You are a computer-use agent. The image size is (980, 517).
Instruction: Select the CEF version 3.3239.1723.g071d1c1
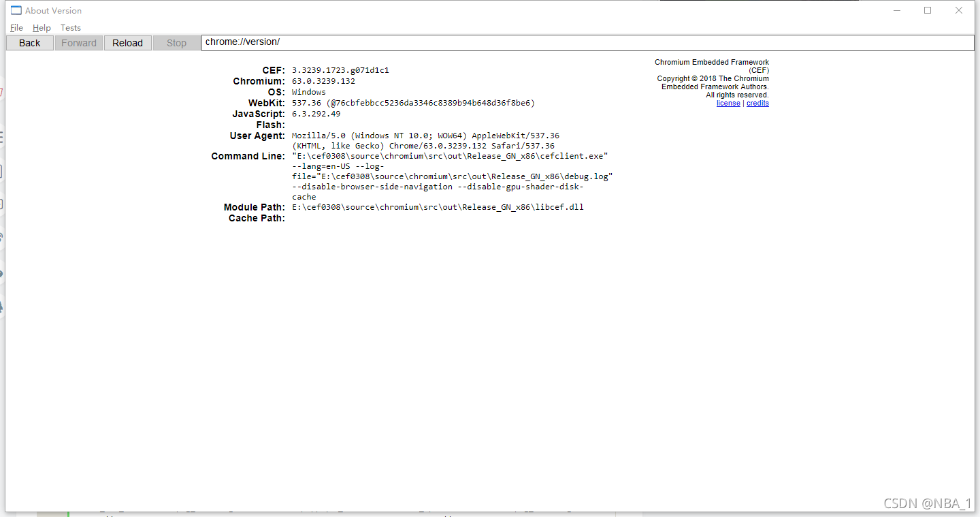[340, 70]
